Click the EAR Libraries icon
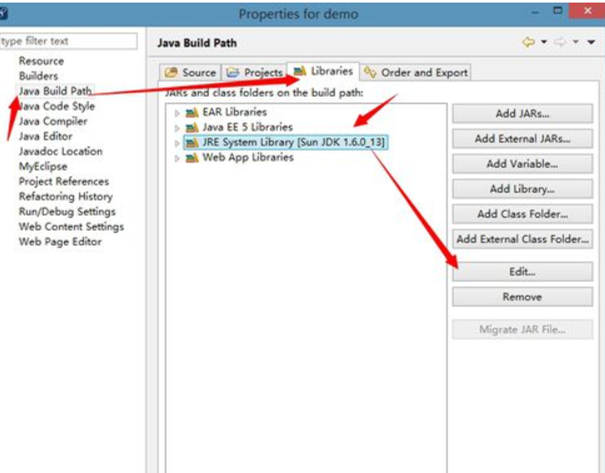605x473 pixels. pos(192,112)
